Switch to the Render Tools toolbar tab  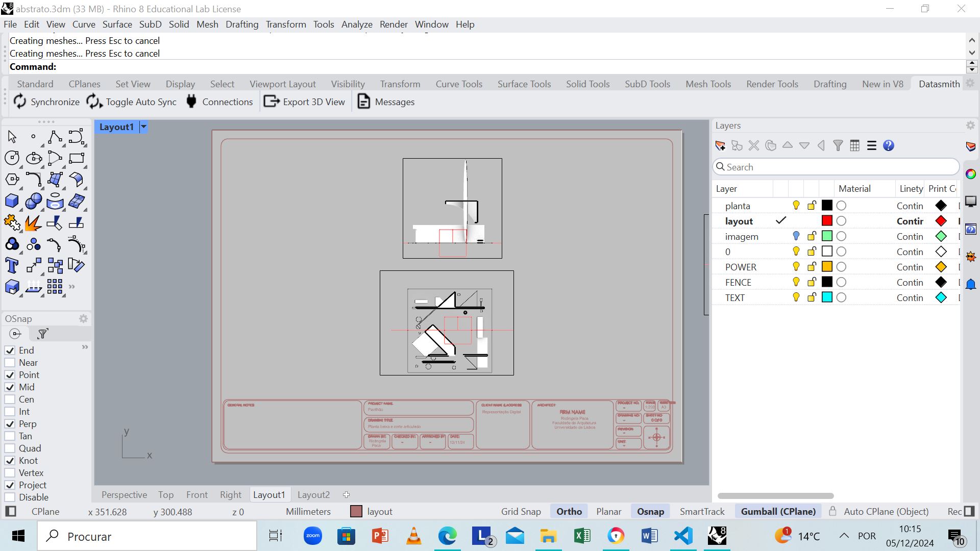pos(772,84)
